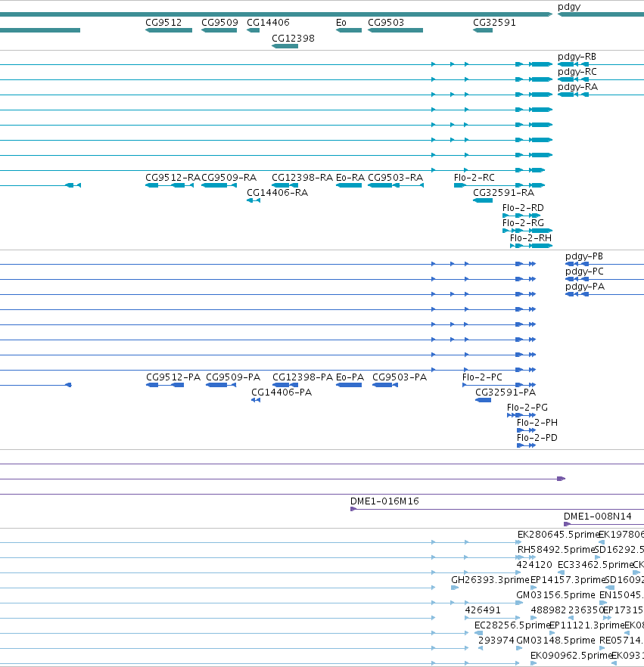Select the pdgy-RA transcript

601,95
